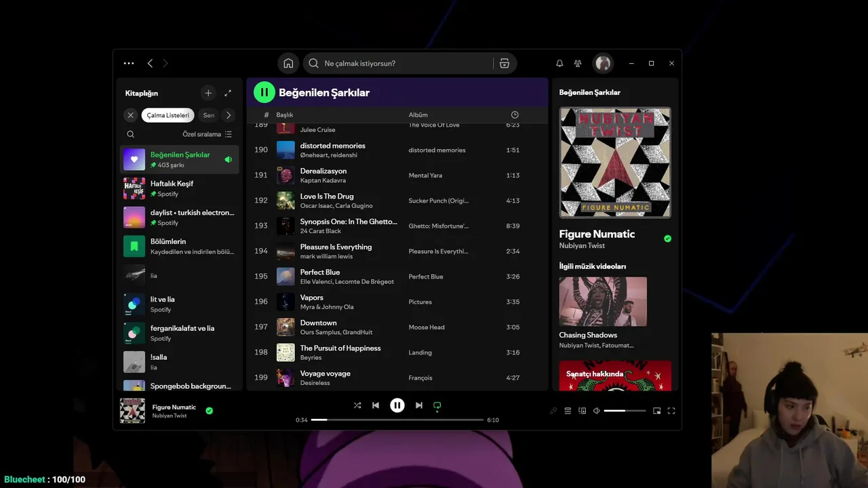
Task: Select the track "Voyage voyage"
Action: [x=325, y=373]
